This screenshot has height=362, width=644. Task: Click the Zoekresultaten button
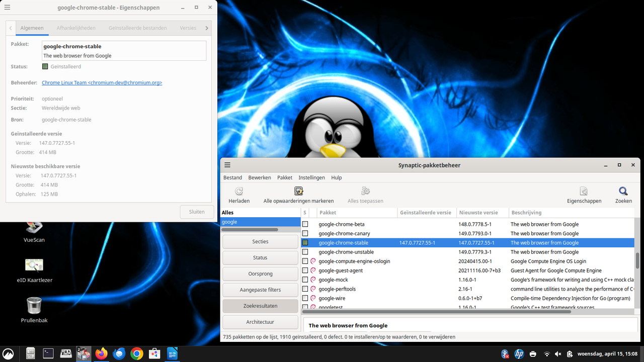pos(260,306)
